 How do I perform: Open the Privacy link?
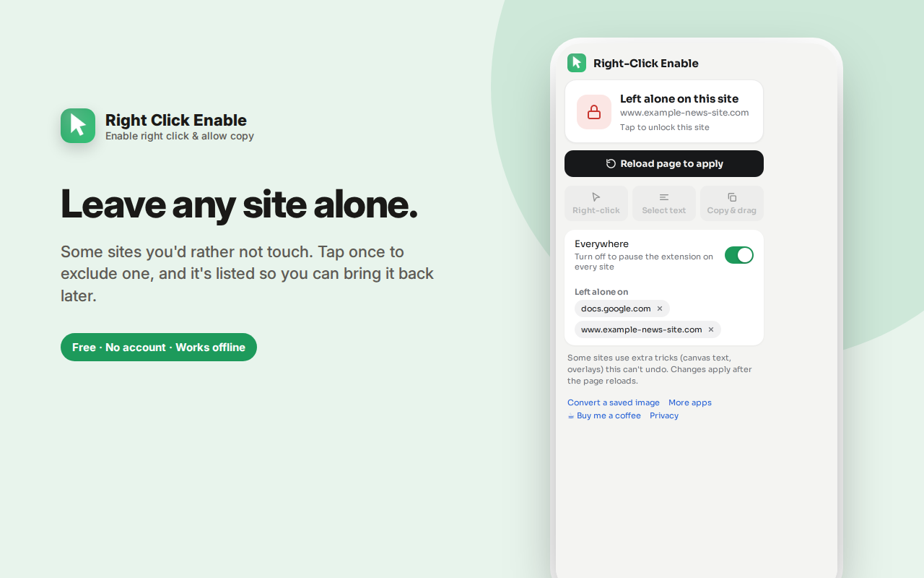[x=664, y=415]
